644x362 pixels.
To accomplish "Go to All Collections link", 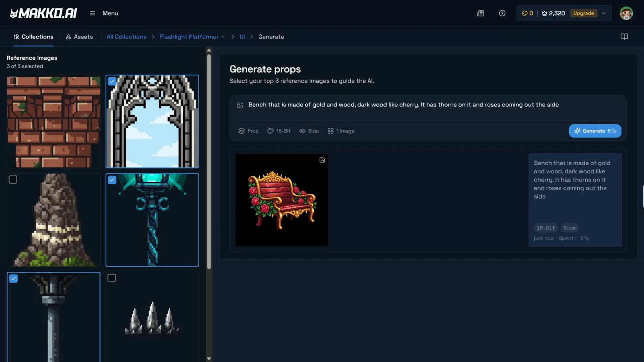I will coord(126,37).
